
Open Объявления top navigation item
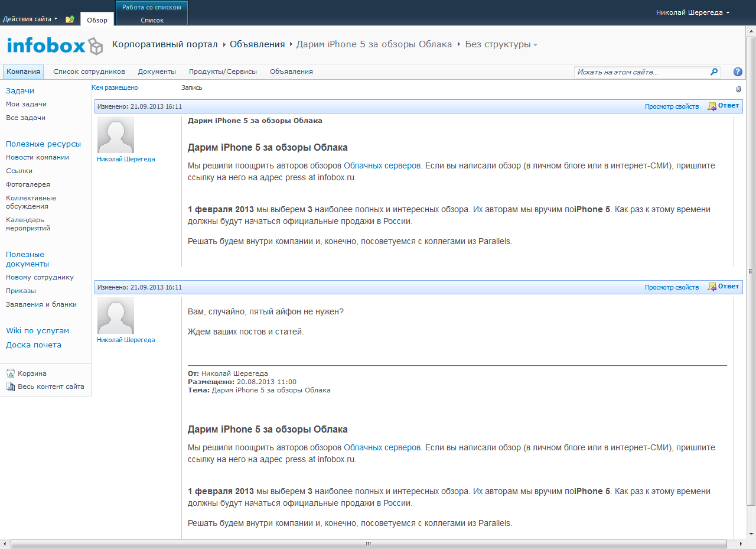coord(291,72)
